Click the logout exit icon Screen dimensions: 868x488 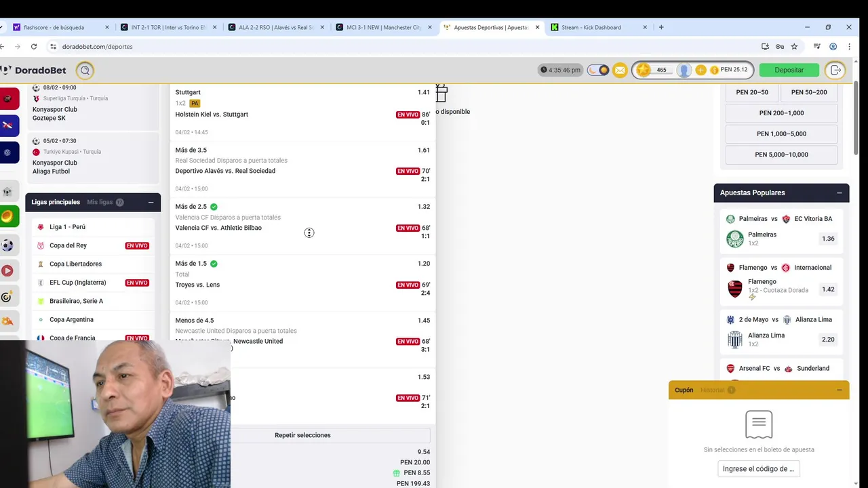pyautogui.click(x=835, y=70)
